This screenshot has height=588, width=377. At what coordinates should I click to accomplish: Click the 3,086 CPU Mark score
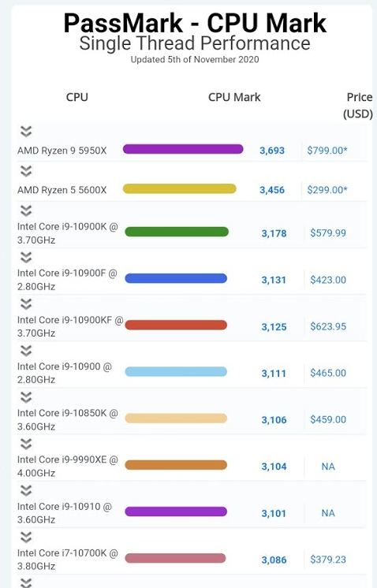(274, 560)
